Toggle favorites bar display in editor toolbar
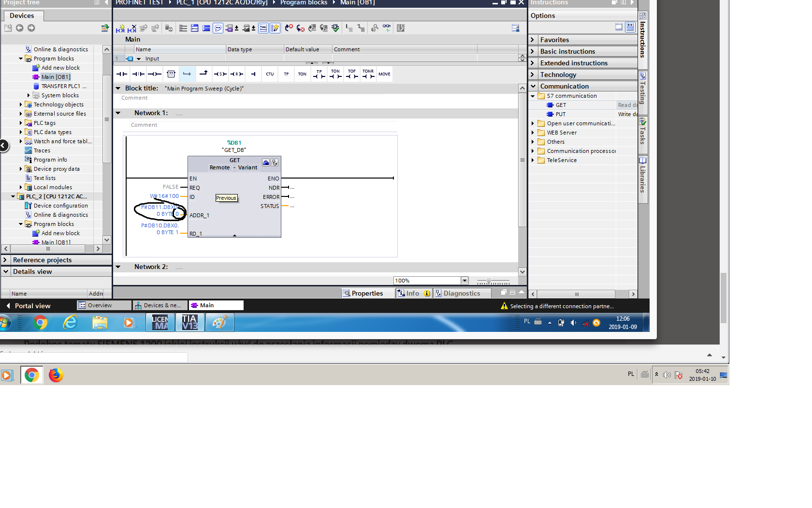This screenshot has width=812, height=508. tap(275, 28)
